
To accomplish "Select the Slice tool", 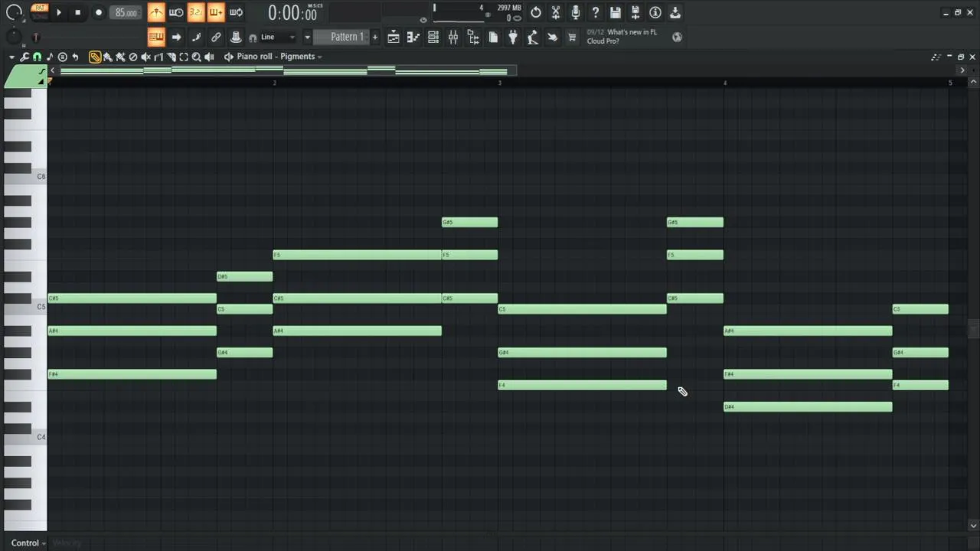I will click(171, 57).
